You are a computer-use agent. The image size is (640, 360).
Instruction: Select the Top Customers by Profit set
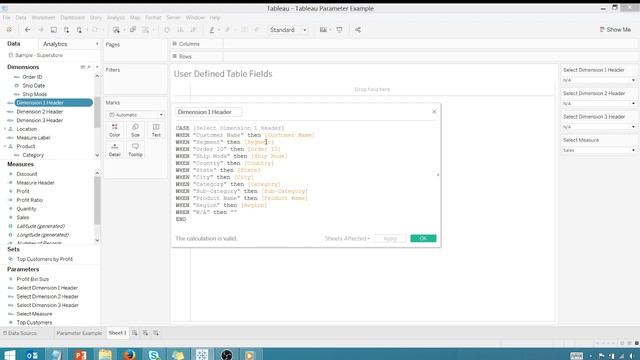[44, 259]
